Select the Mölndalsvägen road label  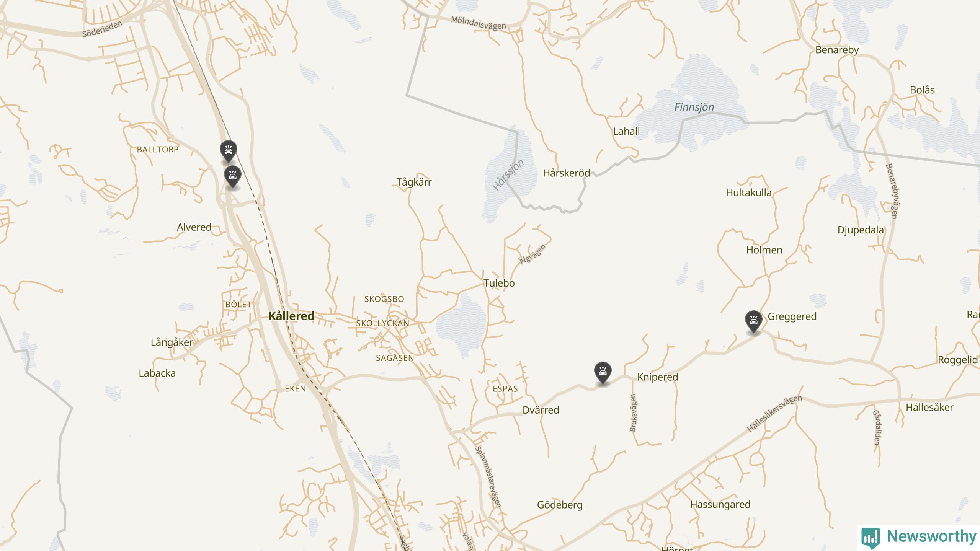479,23
